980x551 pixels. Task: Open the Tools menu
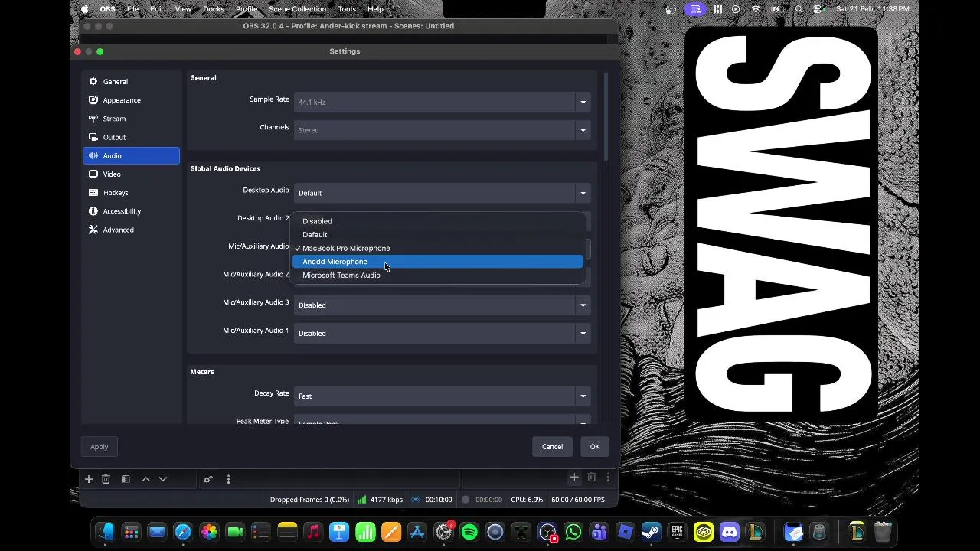pyautogui.click(x=347, y=9)
